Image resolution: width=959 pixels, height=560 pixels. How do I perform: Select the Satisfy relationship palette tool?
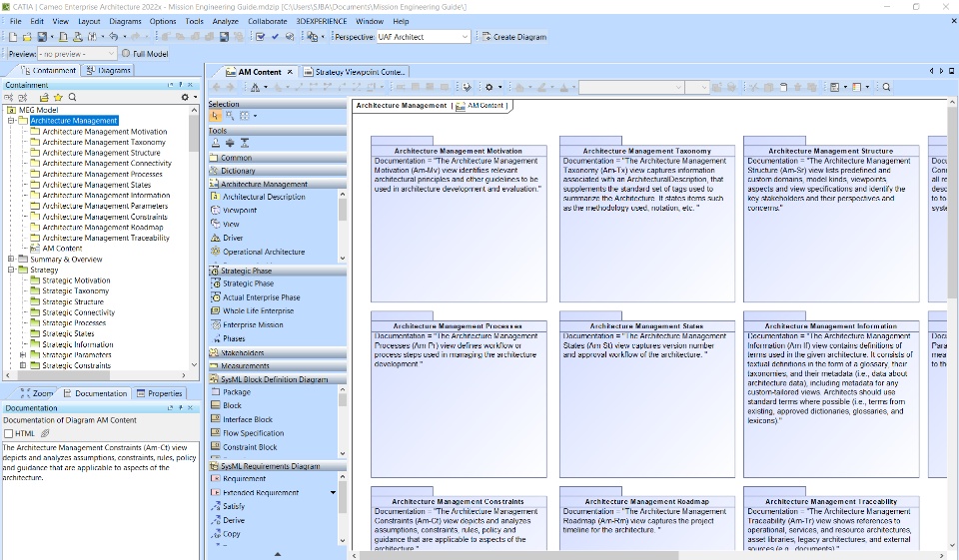tap(234, 506)
